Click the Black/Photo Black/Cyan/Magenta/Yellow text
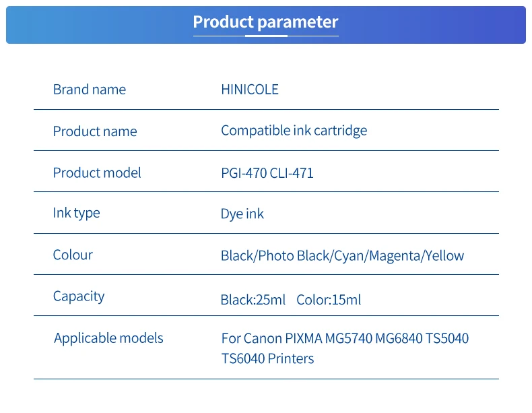The image size is (532, 413). point(342,256)
